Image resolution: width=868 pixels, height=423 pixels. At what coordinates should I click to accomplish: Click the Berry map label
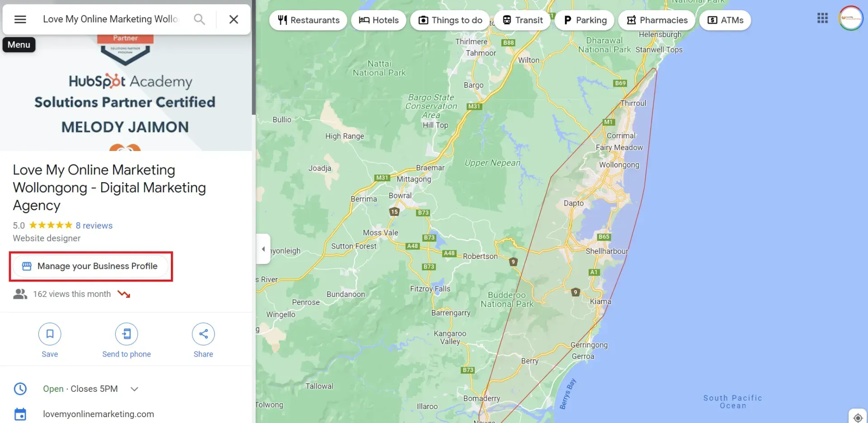click(530, 361)
